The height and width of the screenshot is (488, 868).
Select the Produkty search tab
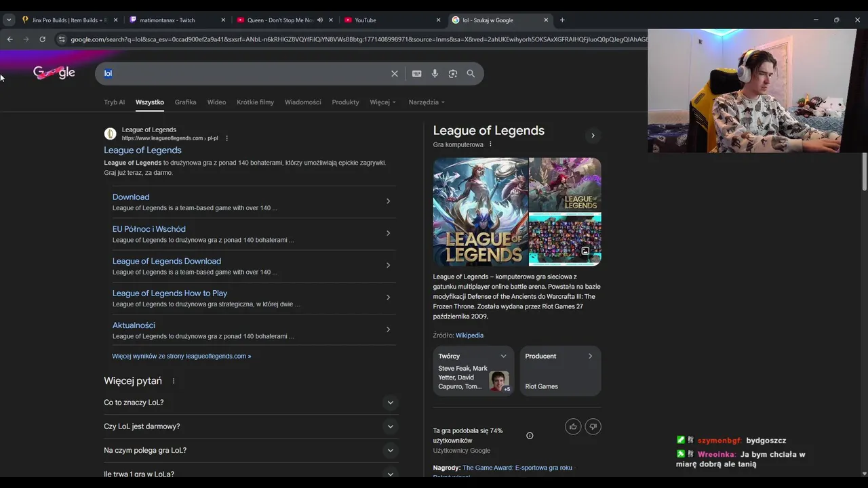[345, 102]
